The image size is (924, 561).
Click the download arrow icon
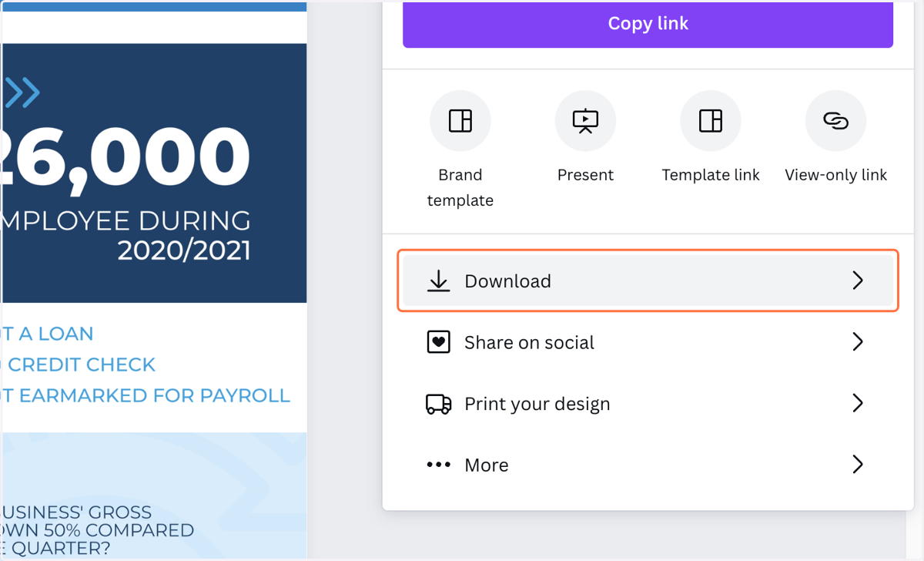click(x=438, y=281)
